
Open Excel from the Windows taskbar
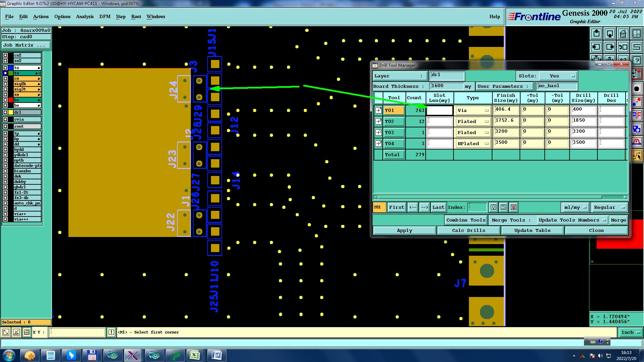pyautogui.click(x=195, y=355)
